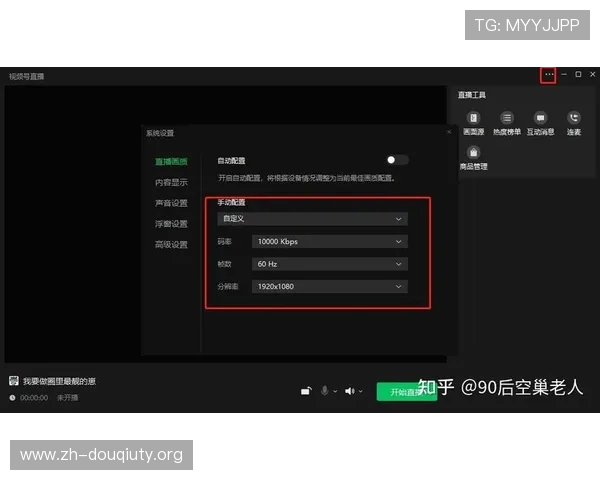The height and width of the screenshot is (480, 600).
Task: Minimize the 视频号直播 window
Action: pyautogui.click(x=564, y=75)
